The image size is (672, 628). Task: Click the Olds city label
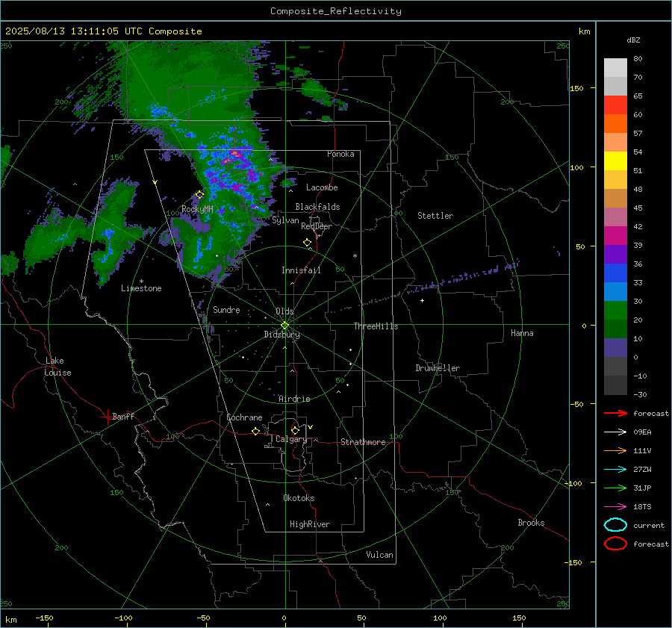click(x=284, y=311)
